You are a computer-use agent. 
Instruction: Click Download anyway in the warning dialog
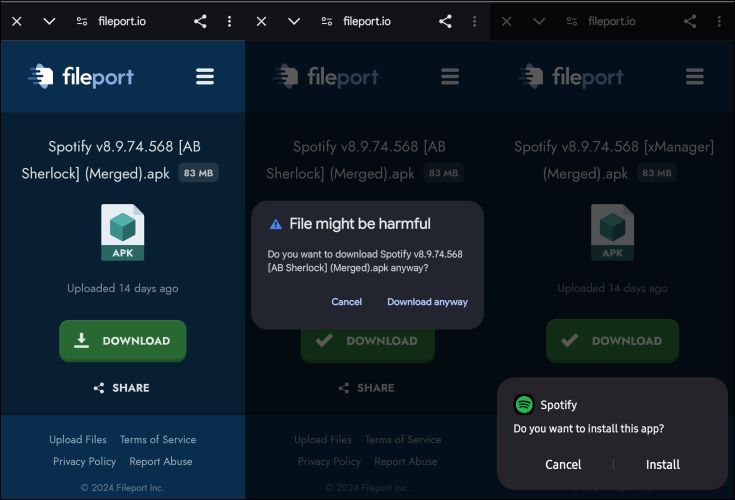(x=428, y=302)
